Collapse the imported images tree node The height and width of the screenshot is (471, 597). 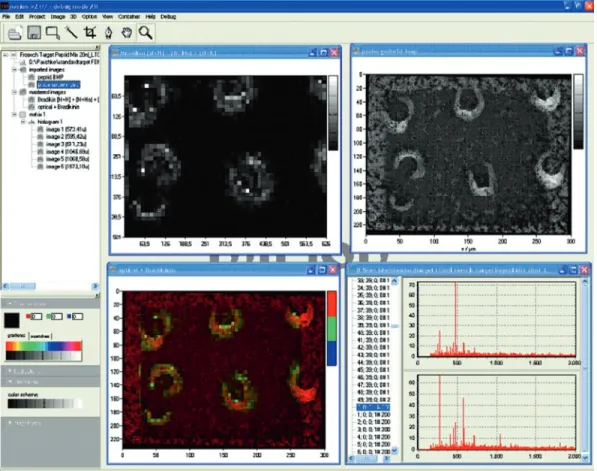(x=14, y=70)
